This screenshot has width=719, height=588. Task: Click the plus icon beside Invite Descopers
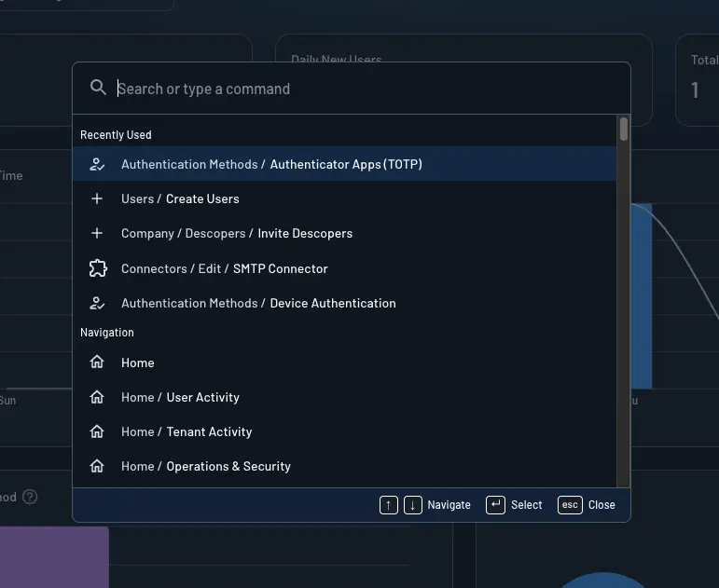(x=97, y=233)
